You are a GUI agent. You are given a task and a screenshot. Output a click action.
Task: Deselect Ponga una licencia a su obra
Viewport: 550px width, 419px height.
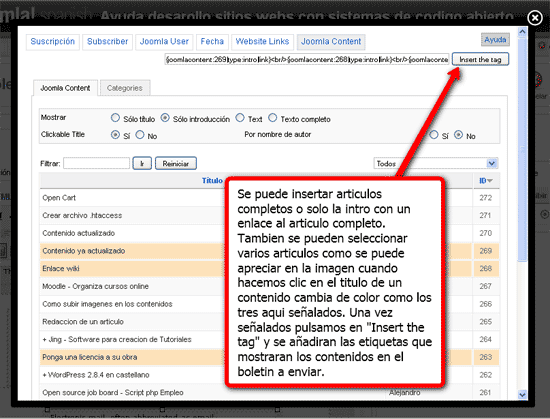89,357
